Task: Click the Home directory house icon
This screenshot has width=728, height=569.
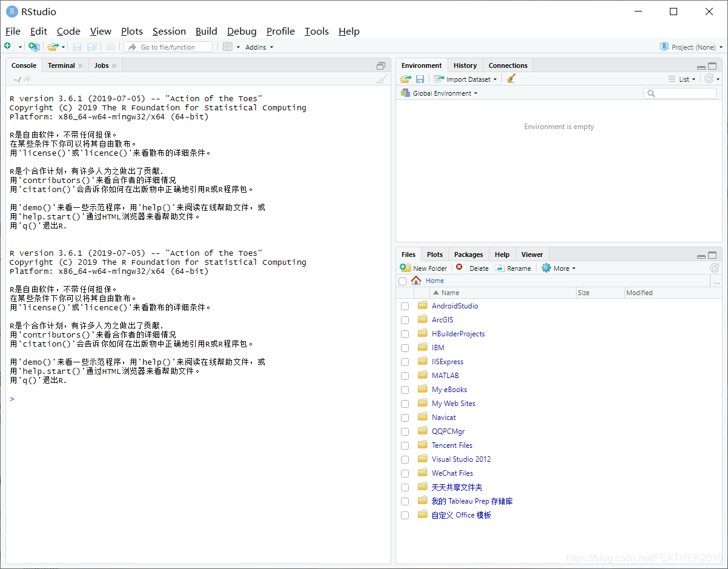Action: coord(416,281)
